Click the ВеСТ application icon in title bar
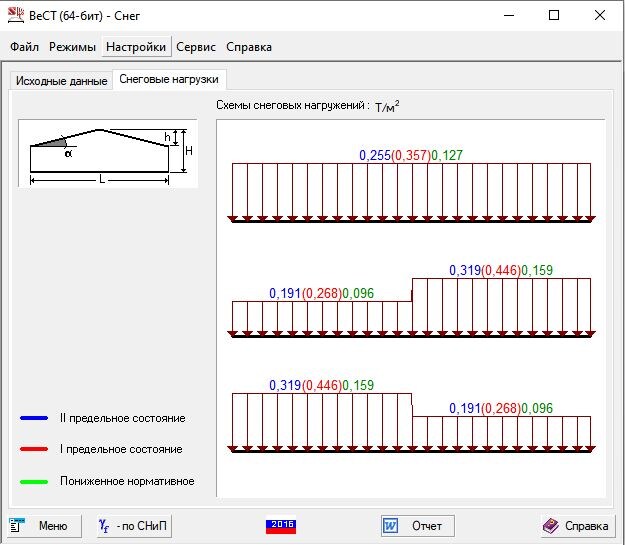The height and width of the screenshot is (545, 625). [16, 15]
